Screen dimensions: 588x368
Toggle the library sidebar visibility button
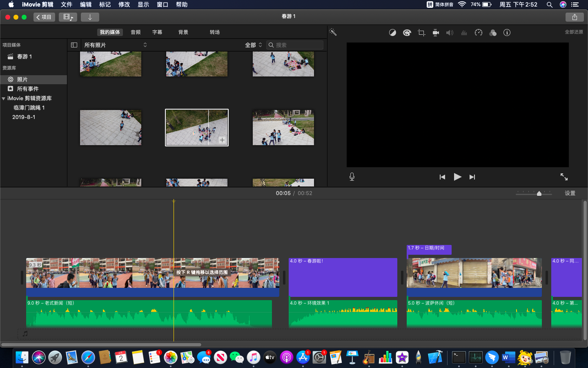click(x=74, y=45)
